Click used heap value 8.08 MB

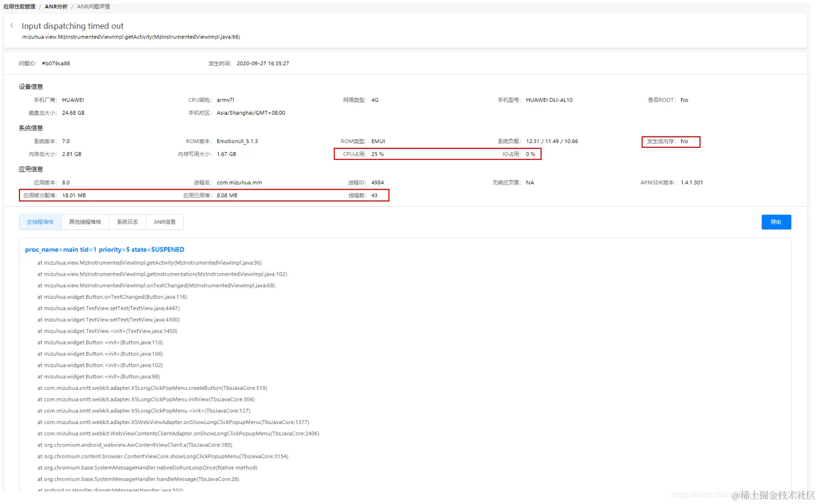tap(227, 195)
